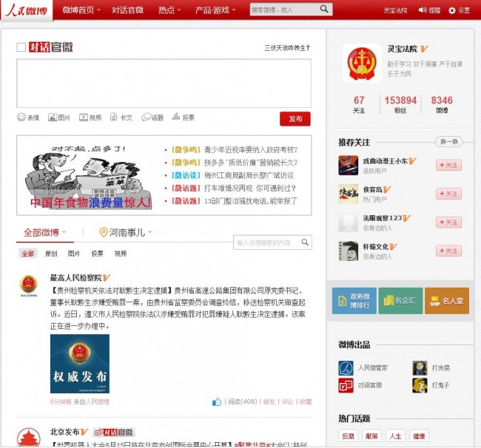This screenshot has height=448, width=481.
Task: Open 反腐 hot topic tag
Action: pyautogui.click(x=349, y=435)
